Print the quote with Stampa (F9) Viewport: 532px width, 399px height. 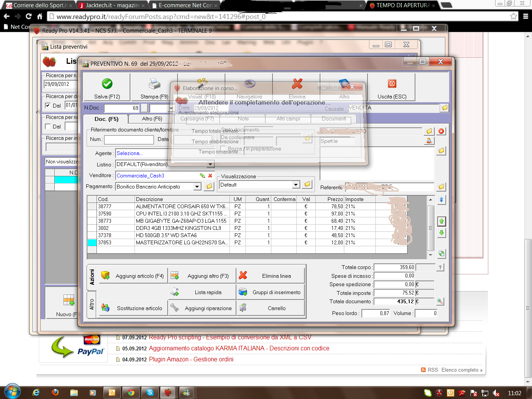pyautogui.click(x=154, y=87)
